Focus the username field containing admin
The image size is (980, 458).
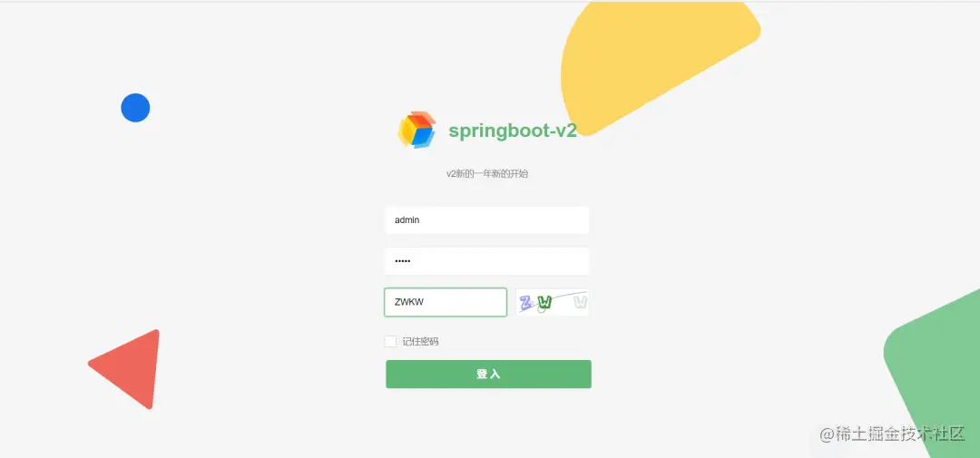click(x=487, y=220)
